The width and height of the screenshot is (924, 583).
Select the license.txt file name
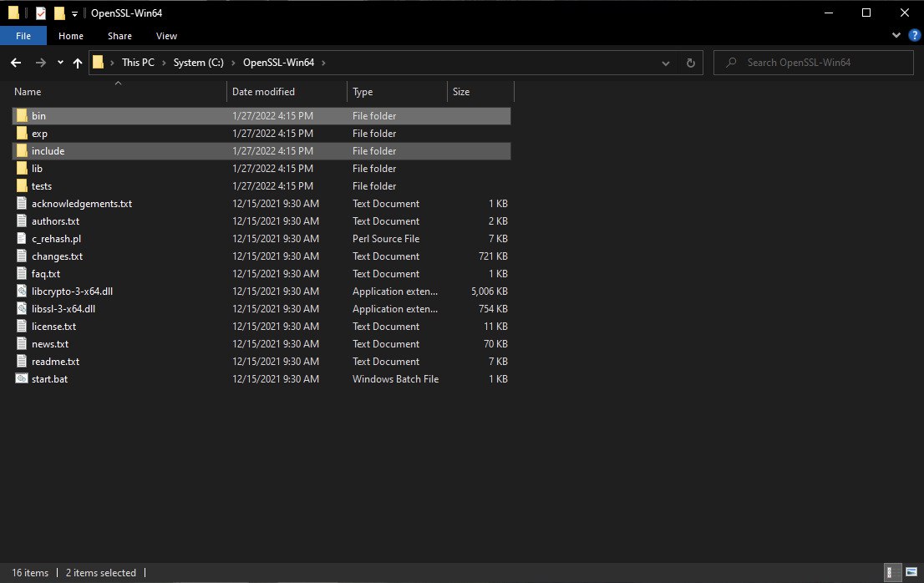point(53,327)
